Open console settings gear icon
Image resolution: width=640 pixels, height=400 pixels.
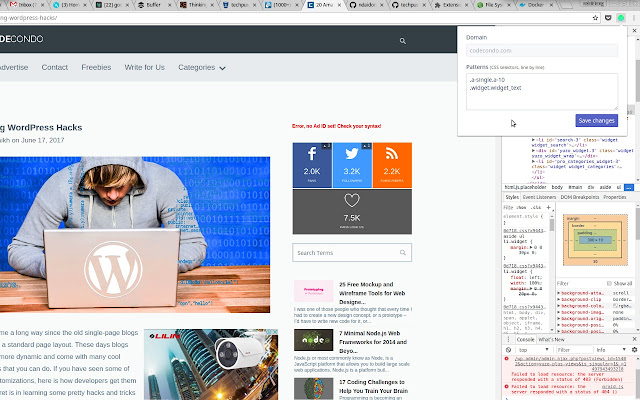click(634, 350)
